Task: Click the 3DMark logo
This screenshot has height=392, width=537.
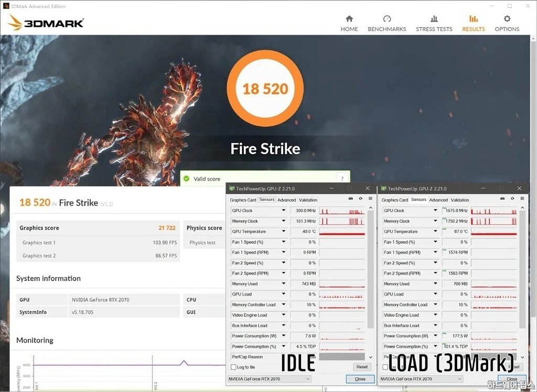Action: click(46, 22)
